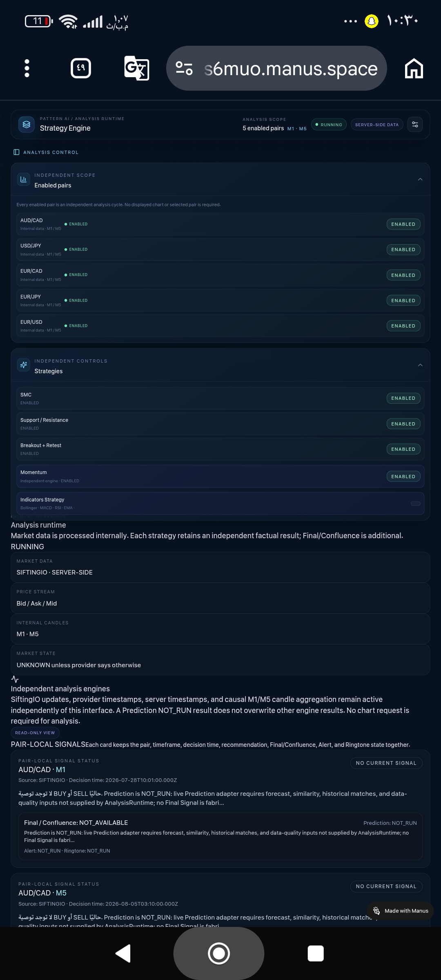441x980 pixels.
Task: Click the Strategy Engine layers logo
Action: click(27, 125)
